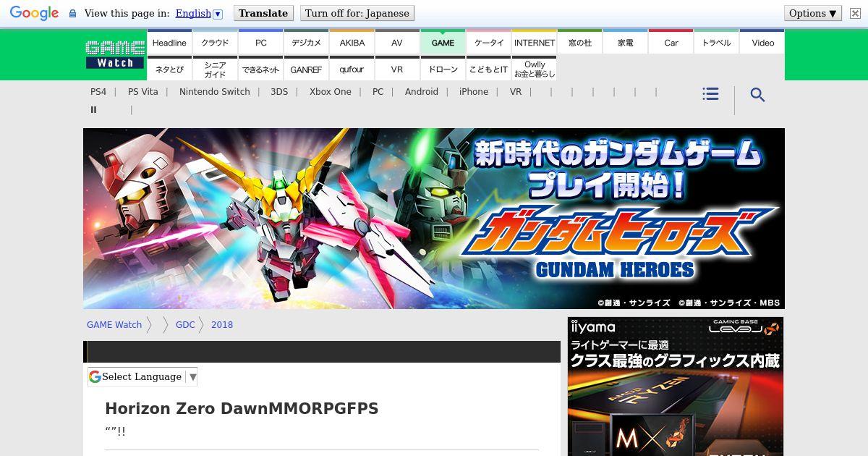This screenshot has height=456, width=868.
Task: Close the Google Translate bar
Action: click(x=855, y=13)
